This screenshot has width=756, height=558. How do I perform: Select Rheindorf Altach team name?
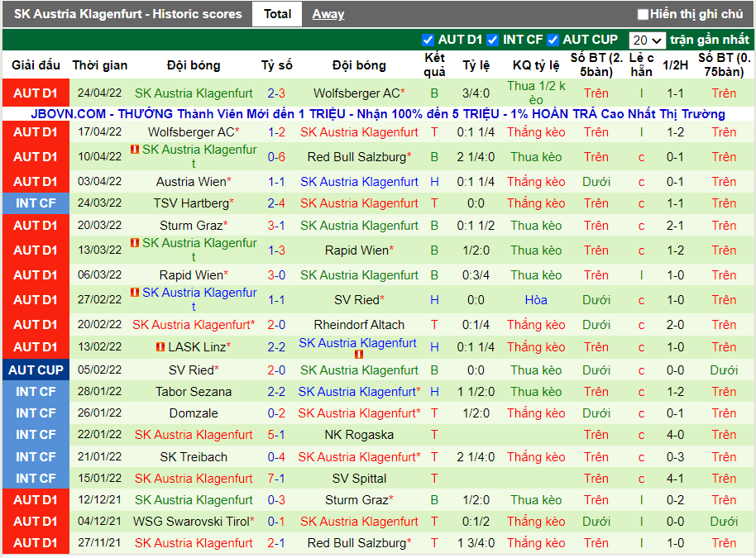(x=359, y=325)
